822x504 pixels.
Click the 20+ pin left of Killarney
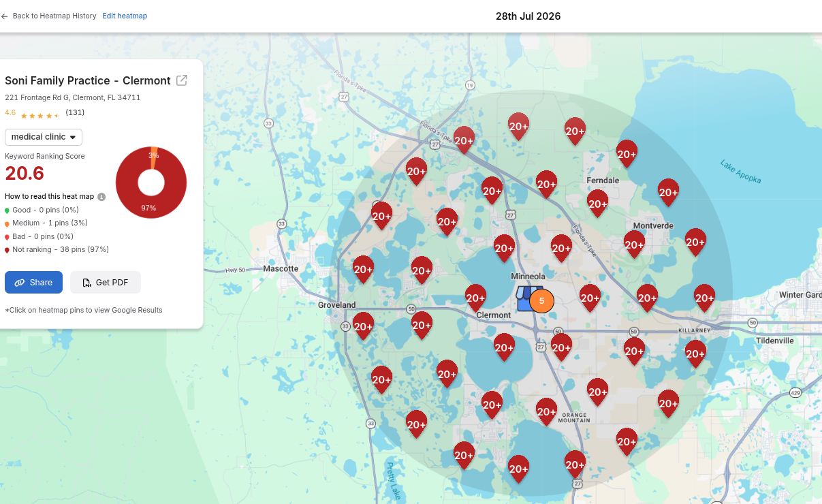click(634, 351)
